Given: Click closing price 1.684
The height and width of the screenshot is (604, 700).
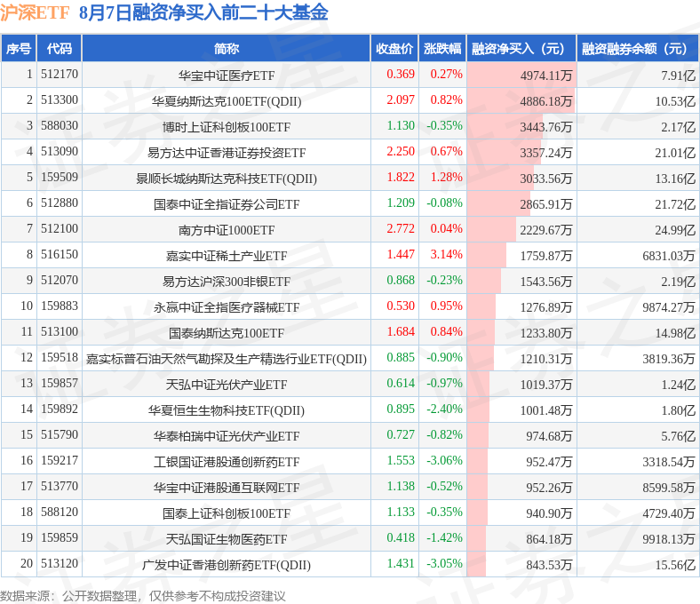Looking at the screenshot, I should 401,331.
